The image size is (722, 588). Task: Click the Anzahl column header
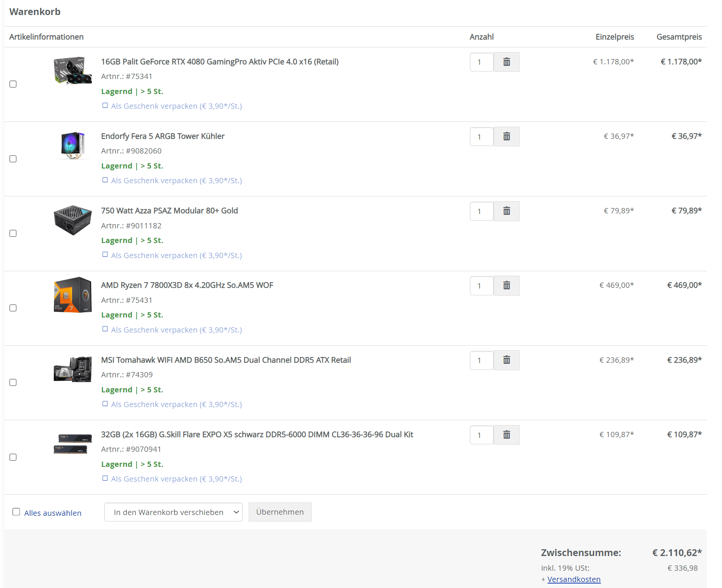point(482,37)
